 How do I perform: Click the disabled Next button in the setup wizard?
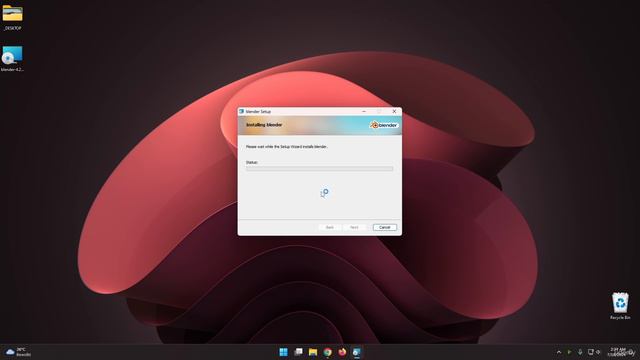[354, 227]
